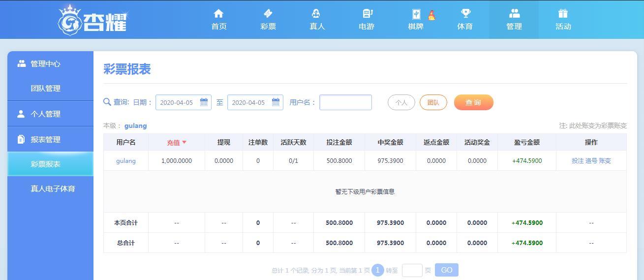Select the 棋牌 card games icon
The image size is (644, 280).
click(x=416, y=14)
